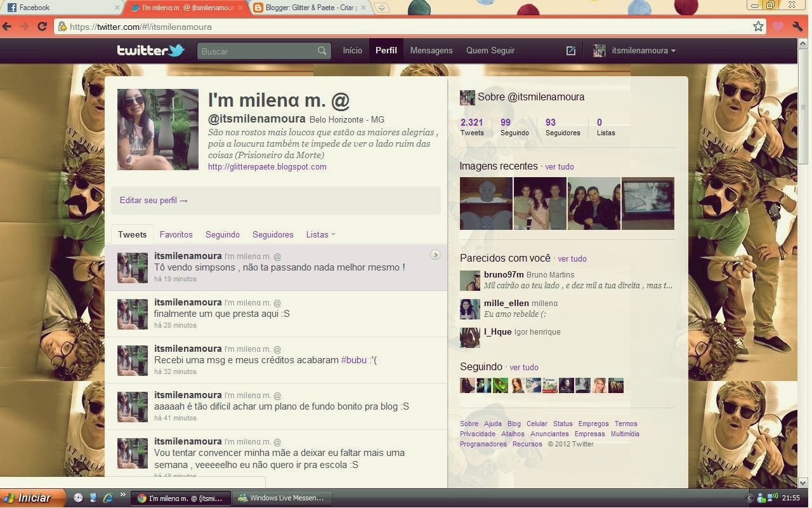Click browser forward arrow
The width and height of the screenshot is (812, 508).
click(x=25, y=27)
